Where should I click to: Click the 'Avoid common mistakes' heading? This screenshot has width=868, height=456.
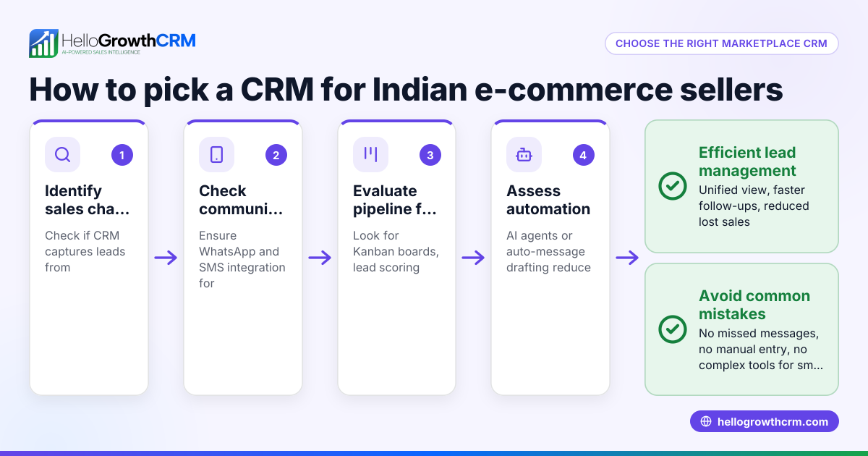pyautogui.click(x=754, y=305)
